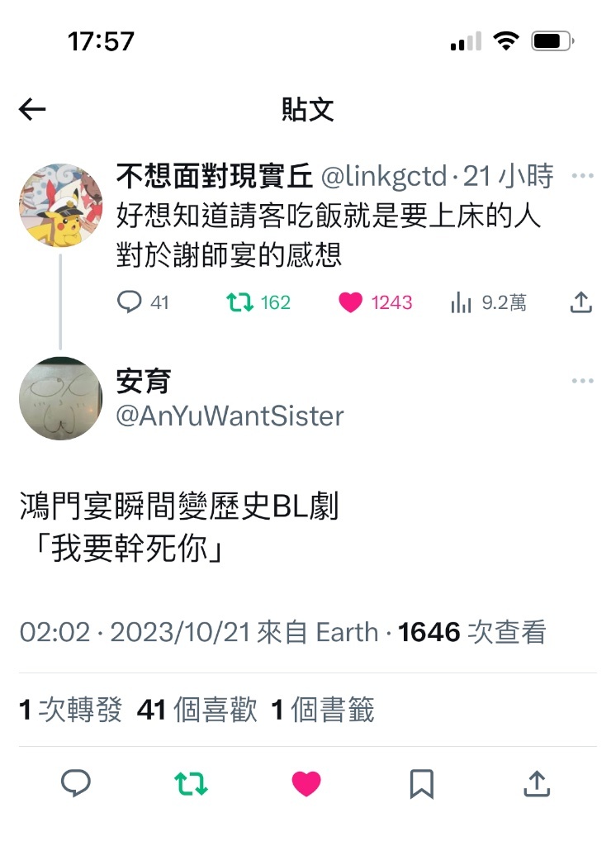
Task: View analytics showing 9.2萬 views
Action: pyautogui.click(x=488, y=302)
